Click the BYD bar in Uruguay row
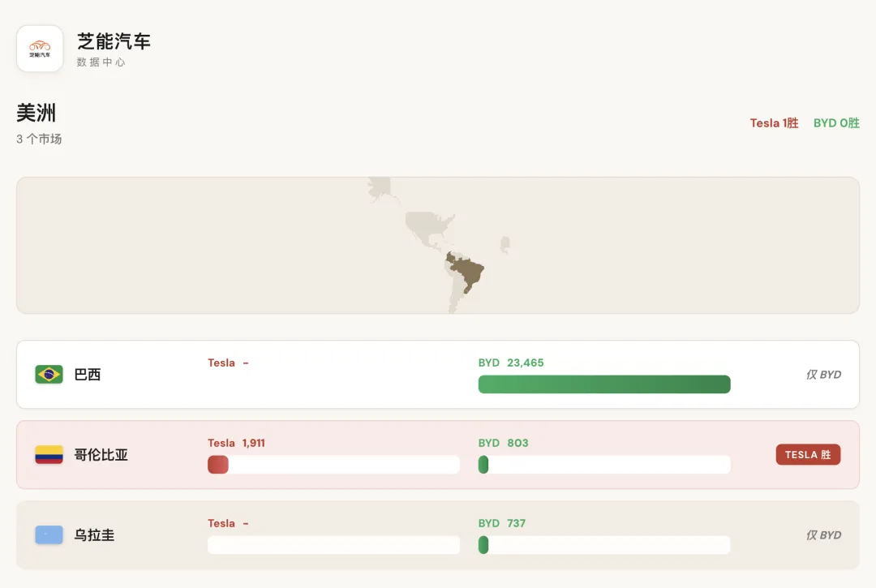 [x=483, y=545]
